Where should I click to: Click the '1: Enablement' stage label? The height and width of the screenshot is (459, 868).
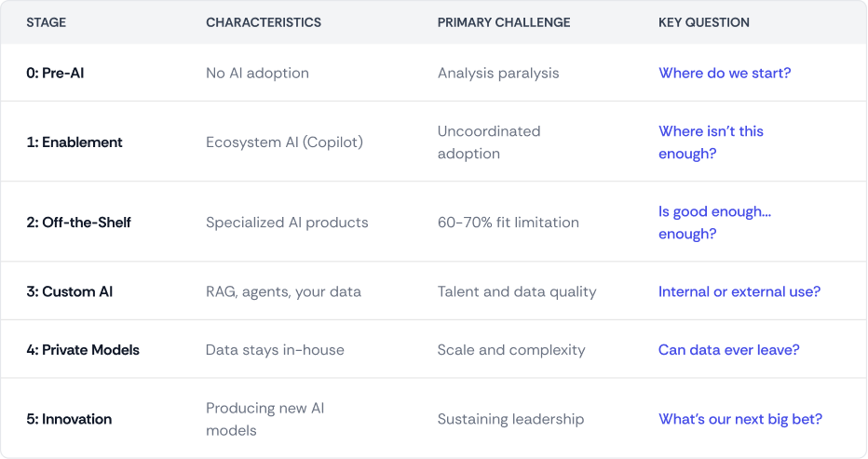75,142
